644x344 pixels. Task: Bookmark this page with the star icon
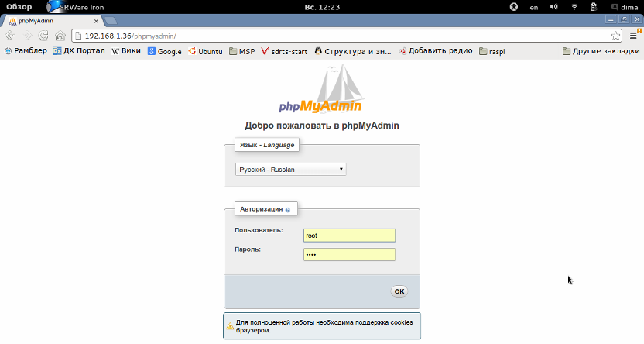pyautogui.click(x=615, y=36)
